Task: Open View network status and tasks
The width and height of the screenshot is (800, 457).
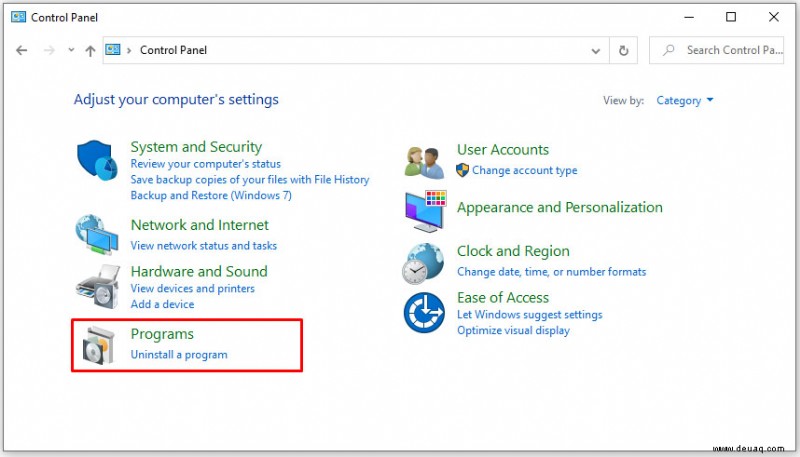Action: 204,246
